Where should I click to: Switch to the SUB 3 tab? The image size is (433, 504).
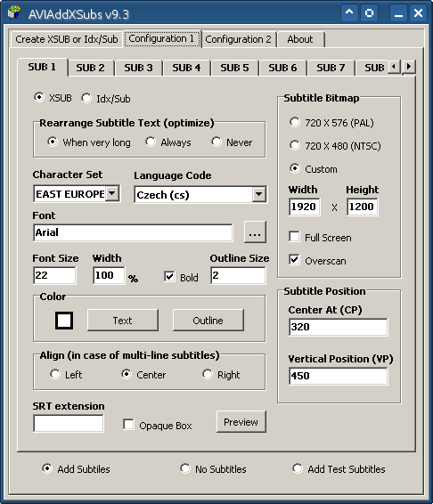pos(138,68)
